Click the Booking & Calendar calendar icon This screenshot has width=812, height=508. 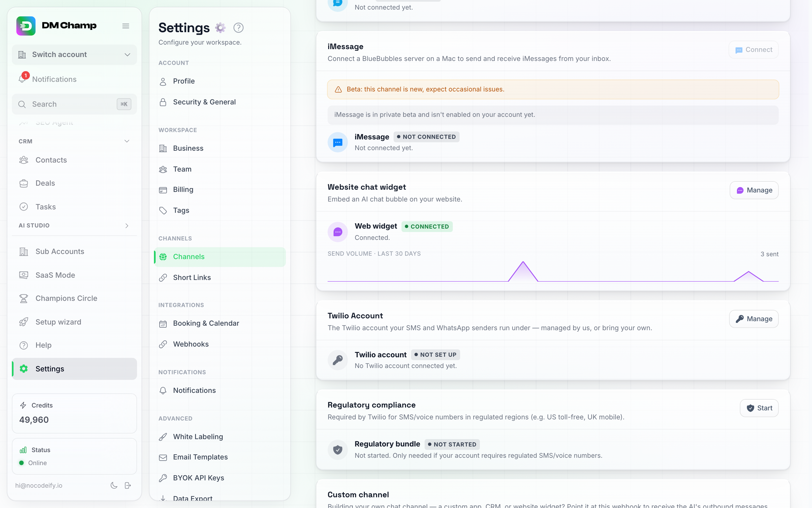click(163, 323)
